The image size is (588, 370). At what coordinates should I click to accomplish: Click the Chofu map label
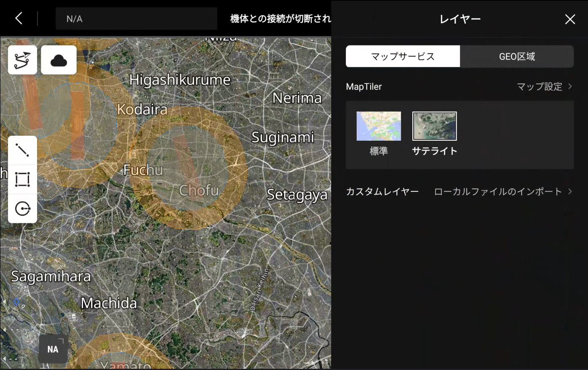pos(199,190)
